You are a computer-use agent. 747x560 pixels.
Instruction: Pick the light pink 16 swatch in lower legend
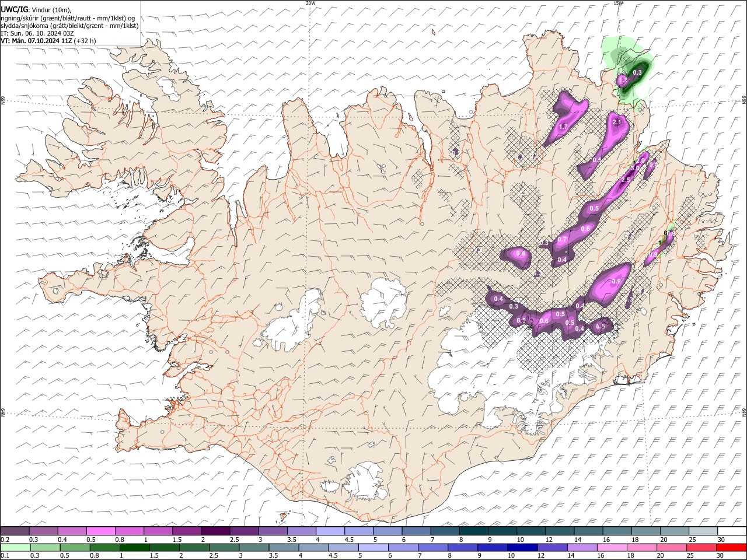click(612, 547)
